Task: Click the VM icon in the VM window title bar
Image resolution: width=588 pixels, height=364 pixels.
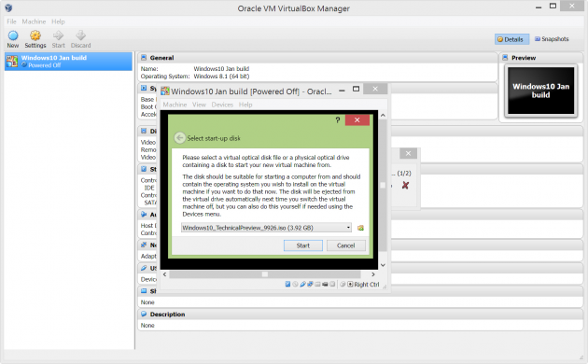Action: 165,91
